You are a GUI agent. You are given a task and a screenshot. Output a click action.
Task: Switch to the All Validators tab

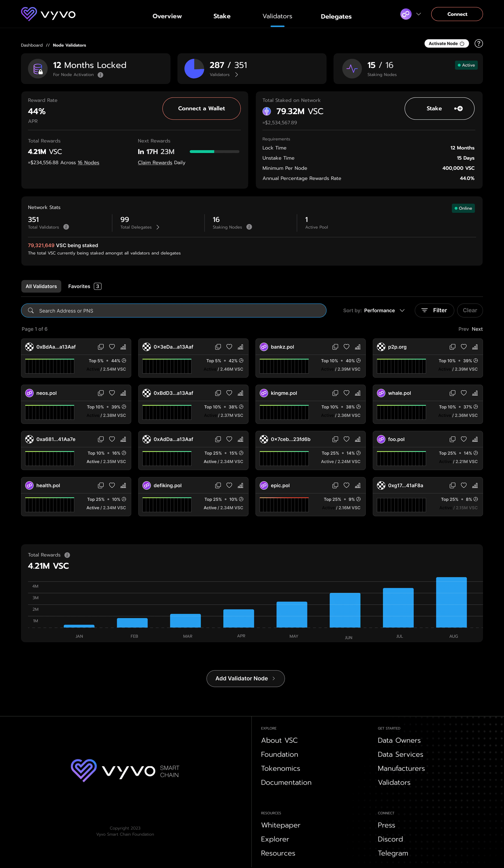[x=41, y=286]
